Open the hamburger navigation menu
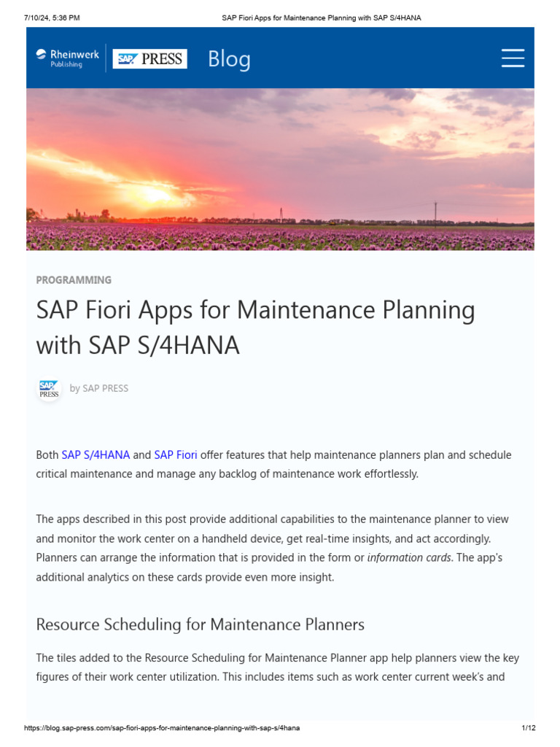 tap(513, 58)
